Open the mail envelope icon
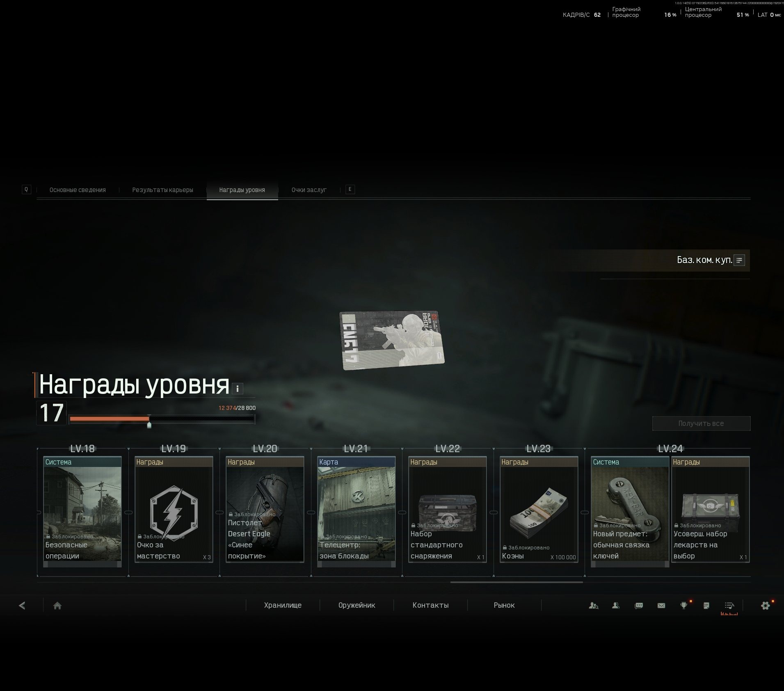 (x=661, y=605)
